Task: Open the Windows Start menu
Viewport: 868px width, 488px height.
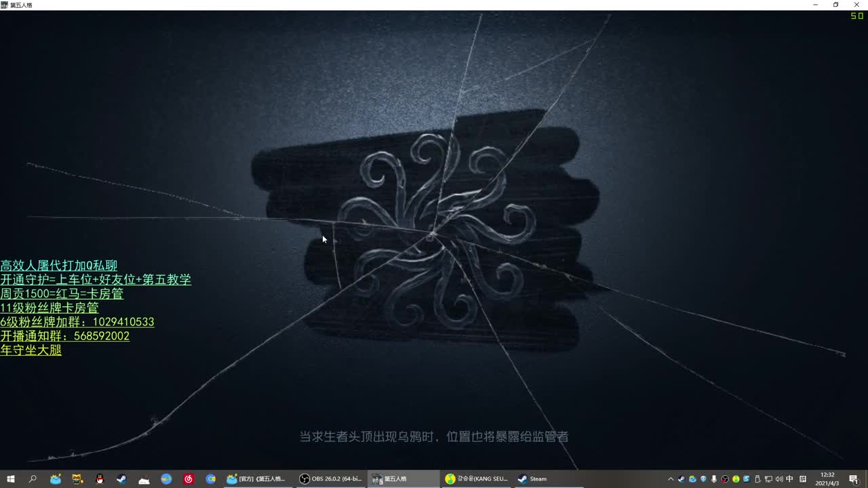Action: coord(11,479)
